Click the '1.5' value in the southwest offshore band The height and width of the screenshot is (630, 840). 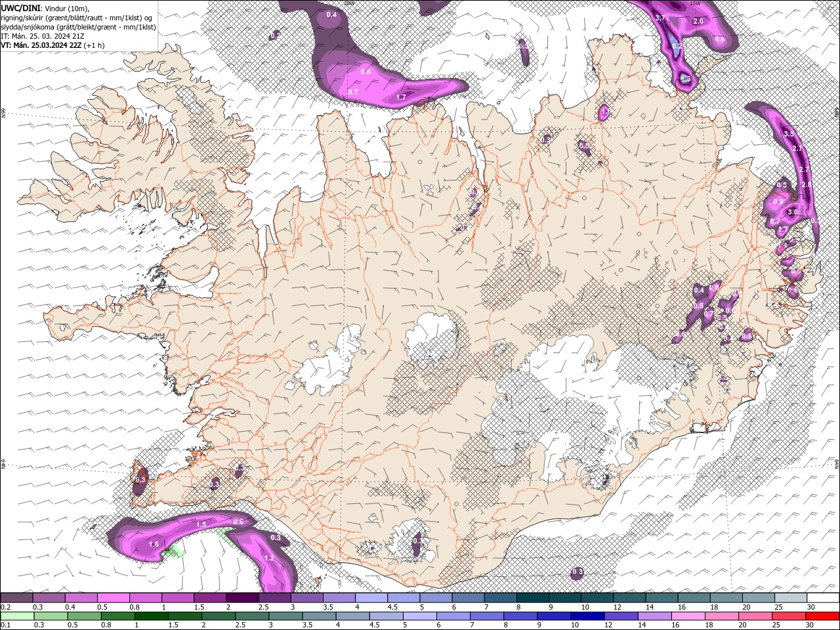201,524
